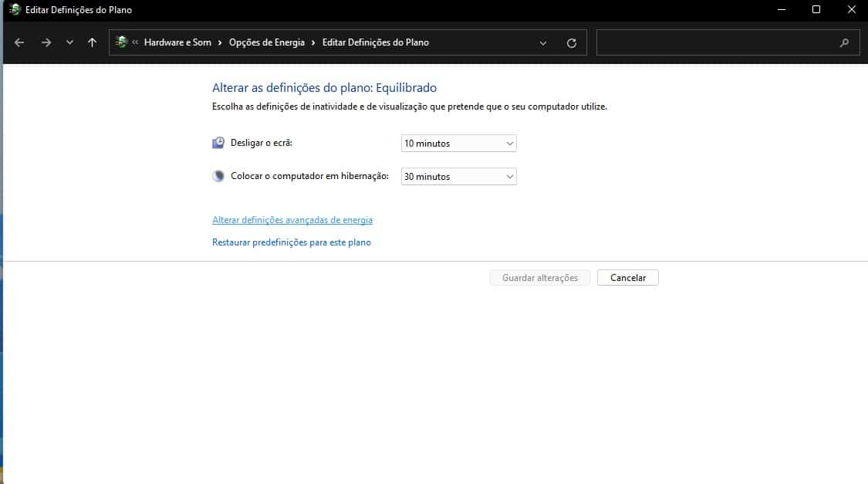The image size is (868, 484).
Task: Minimize the Editar Definições do Plano window
Action: click(x=782, y=9)
